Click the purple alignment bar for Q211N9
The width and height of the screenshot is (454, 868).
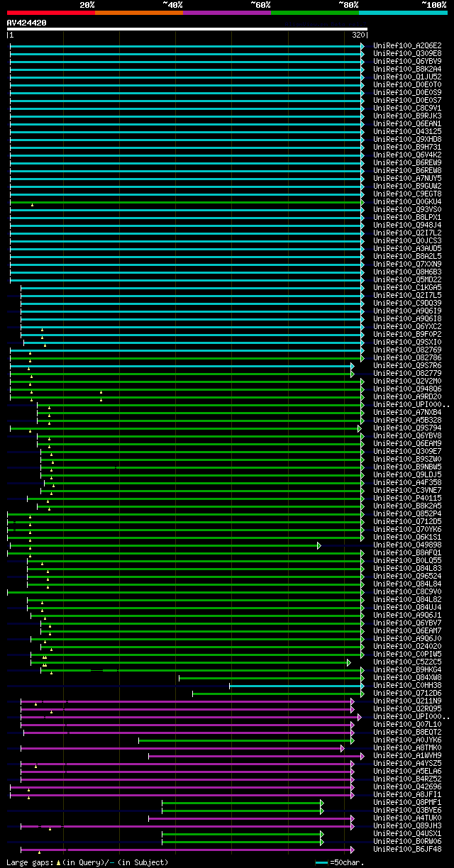(x=187, y=701)
